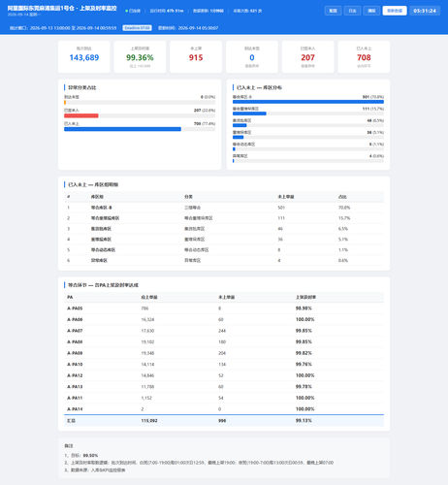This screenshot has height=485, width=448.
Task: Click the 501 cell in zone detail table
Action: point(281,208)
